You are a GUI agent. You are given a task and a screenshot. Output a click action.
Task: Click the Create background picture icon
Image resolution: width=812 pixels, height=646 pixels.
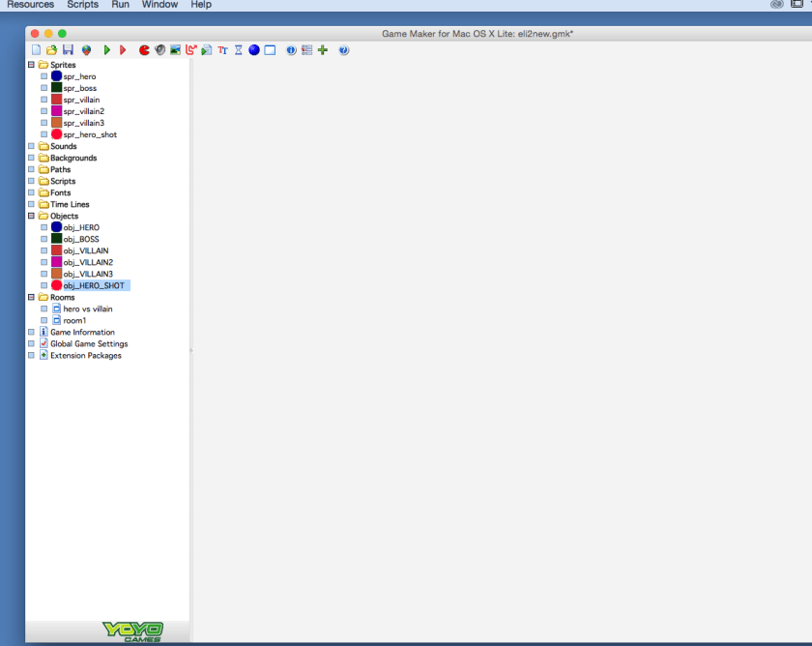click(175, 50)
